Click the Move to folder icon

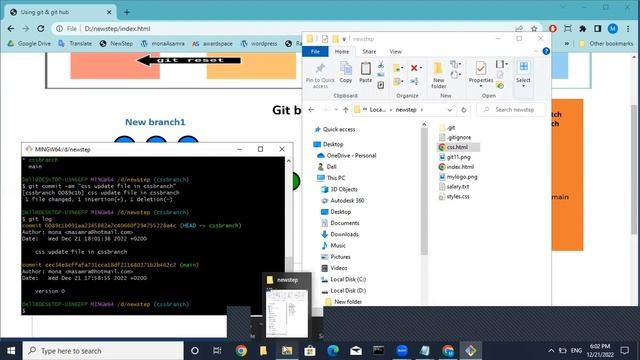(398, 68)
